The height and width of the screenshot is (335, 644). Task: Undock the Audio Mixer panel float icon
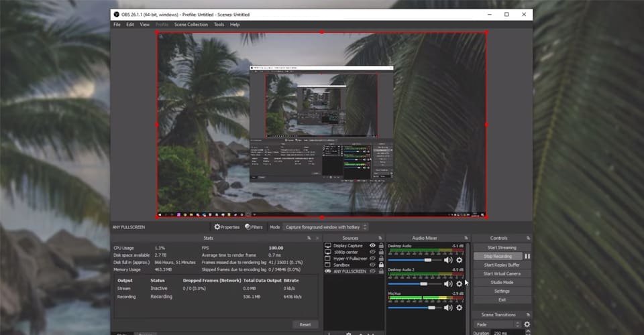(466, 239)
